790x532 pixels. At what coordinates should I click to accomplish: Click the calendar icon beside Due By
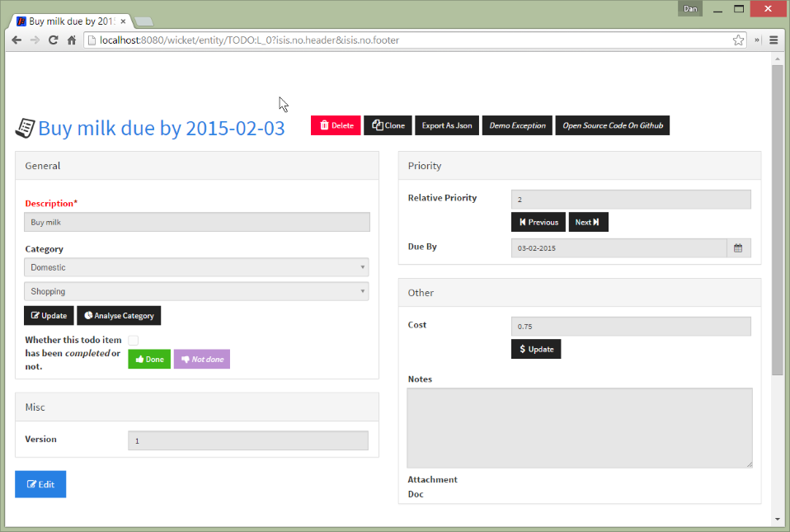738,247
